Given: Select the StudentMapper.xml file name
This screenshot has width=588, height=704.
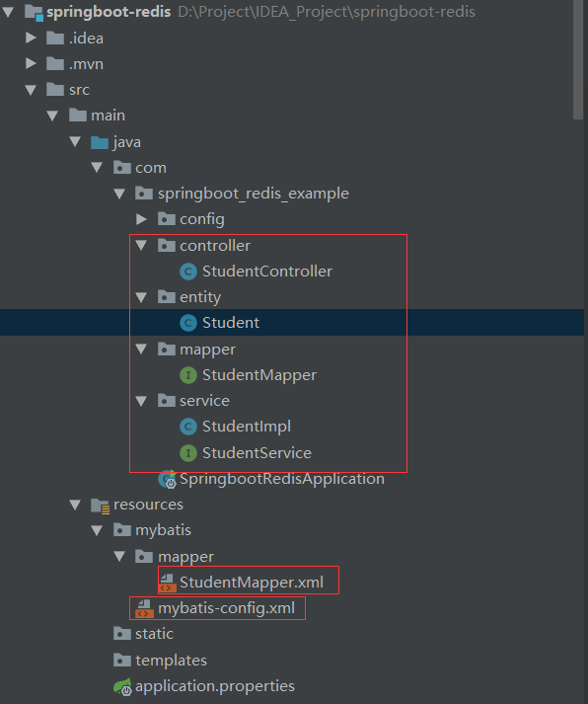Looking at the screenshot, I should point(252,583).
